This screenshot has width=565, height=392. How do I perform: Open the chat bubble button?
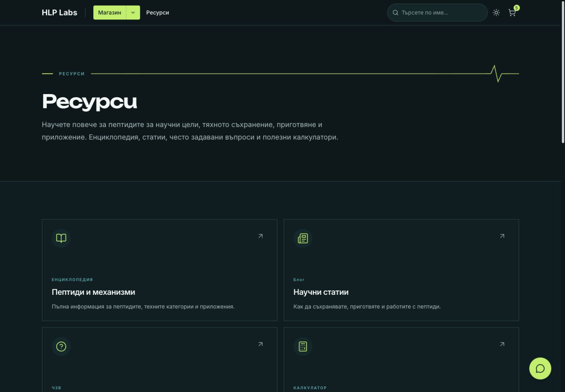(x=540, y=368)
